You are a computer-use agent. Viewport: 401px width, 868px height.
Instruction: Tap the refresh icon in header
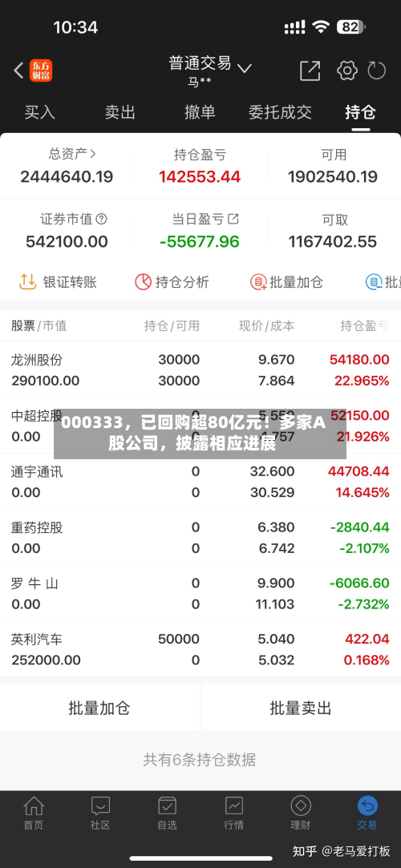[x=377, y=71]
